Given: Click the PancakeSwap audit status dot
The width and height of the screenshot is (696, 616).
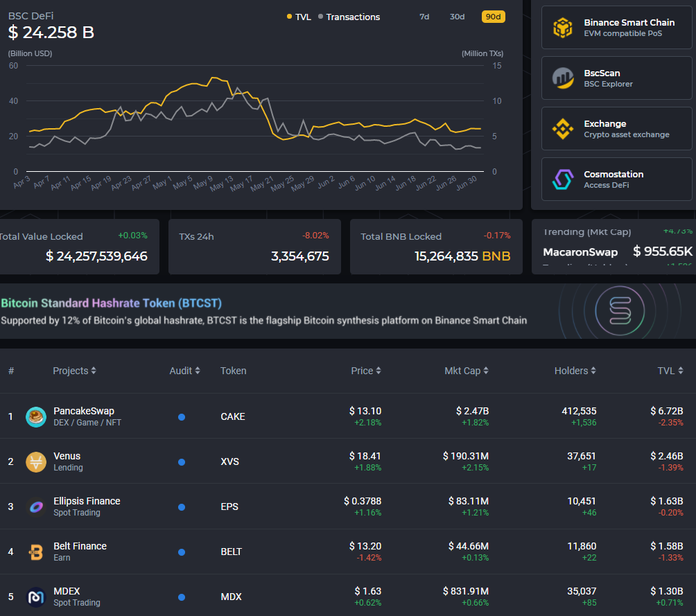Looking at the screenshot, I should tap(182, 417).
